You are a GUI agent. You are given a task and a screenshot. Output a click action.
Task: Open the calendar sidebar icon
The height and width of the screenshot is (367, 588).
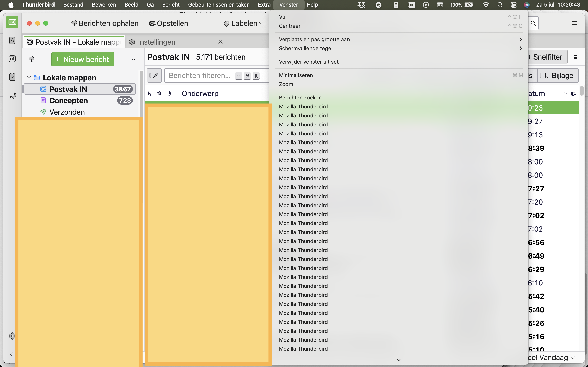(12, 59)
